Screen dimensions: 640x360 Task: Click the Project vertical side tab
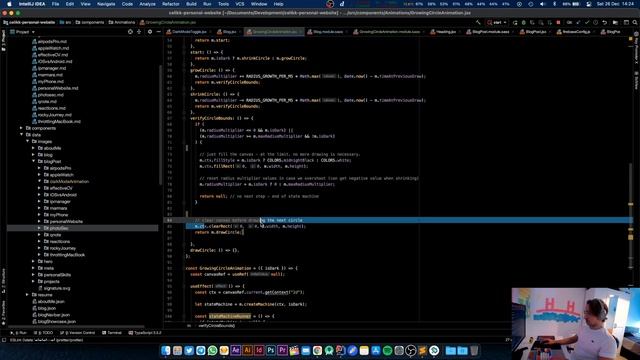click(x=4, y=40)
